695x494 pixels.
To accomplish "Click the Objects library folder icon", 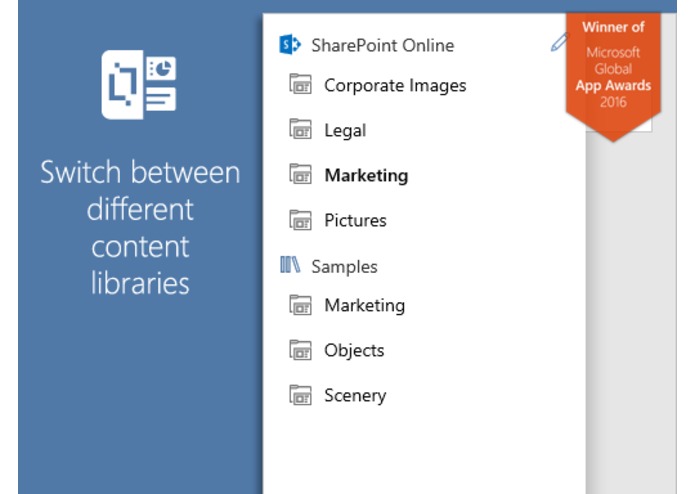I will tap(301, 350).
